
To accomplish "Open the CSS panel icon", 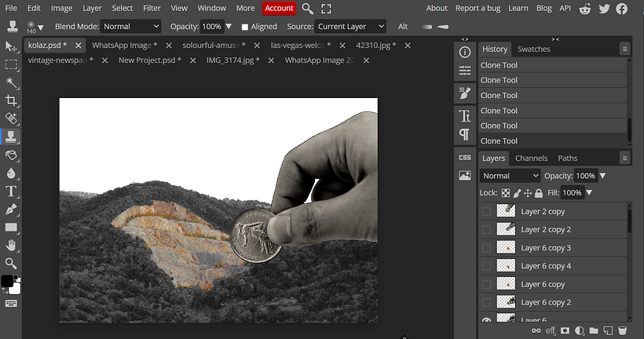I will coord(465,158).
